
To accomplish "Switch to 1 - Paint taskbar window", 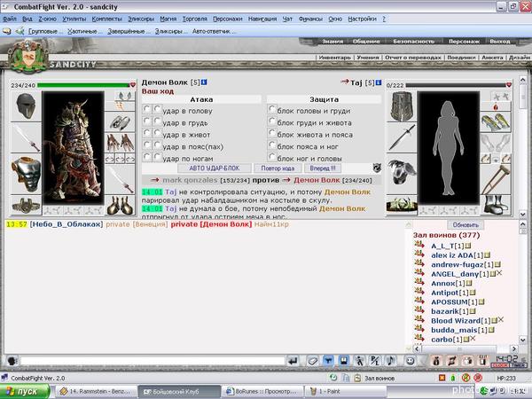I will [x=345, y=392].
